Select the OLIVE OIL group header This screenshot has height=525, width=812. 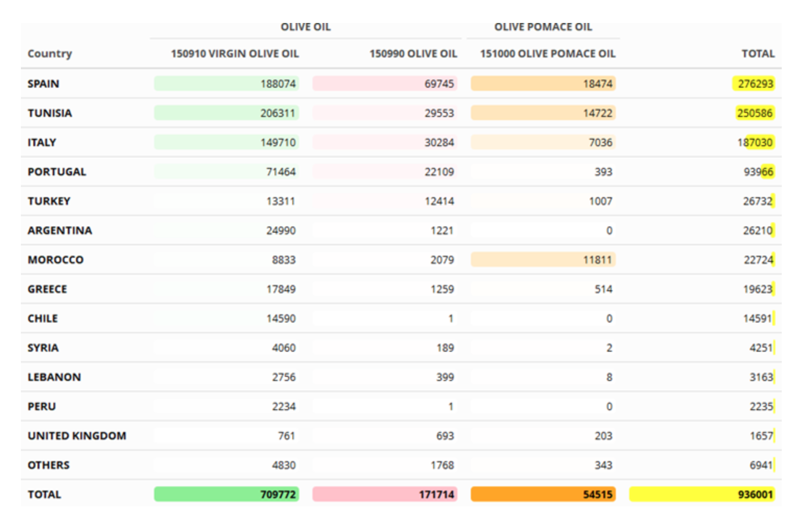(x=305, y=27)
